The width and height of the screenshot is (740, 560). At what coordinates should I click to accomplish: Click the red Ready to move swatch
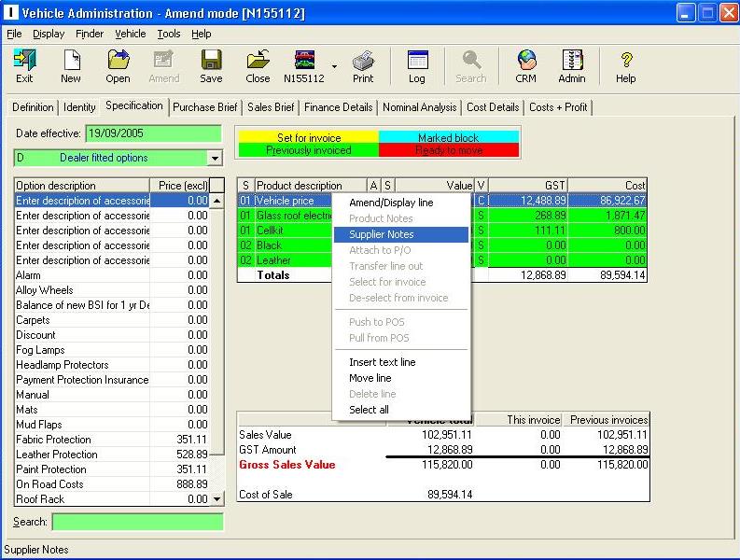click(448, 150)
